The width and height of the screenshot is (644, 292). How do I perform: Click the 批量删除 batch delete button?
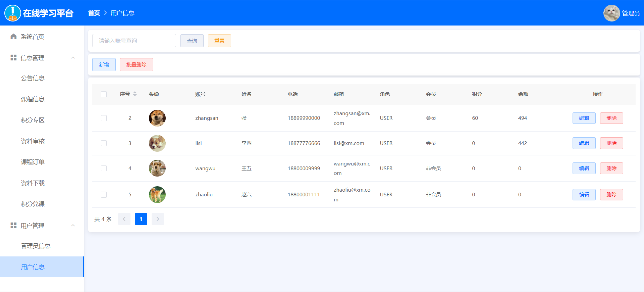[137, 65]
